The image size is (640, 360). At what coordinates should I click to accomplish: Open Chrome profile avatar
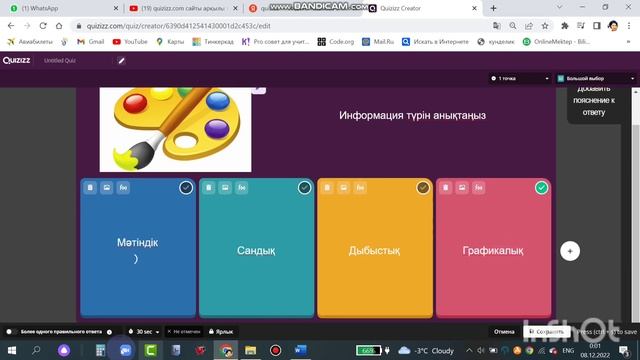[x=613, y=26]
